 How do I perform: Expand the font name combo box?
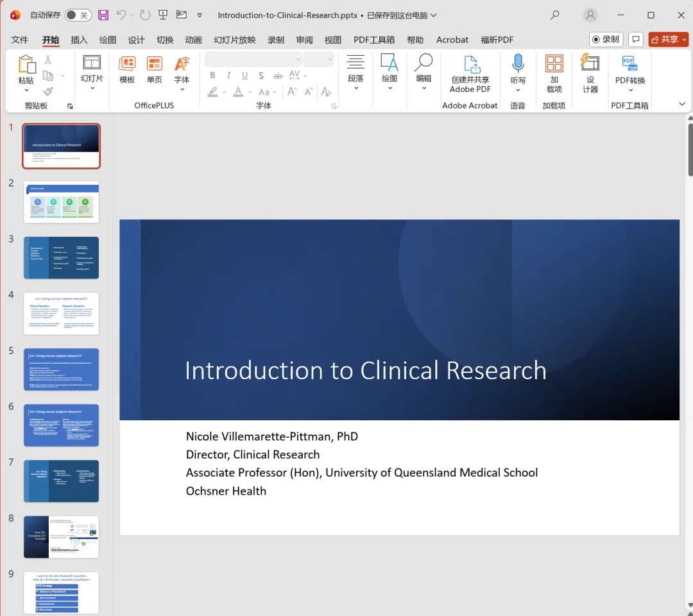(x=297, y=59)
